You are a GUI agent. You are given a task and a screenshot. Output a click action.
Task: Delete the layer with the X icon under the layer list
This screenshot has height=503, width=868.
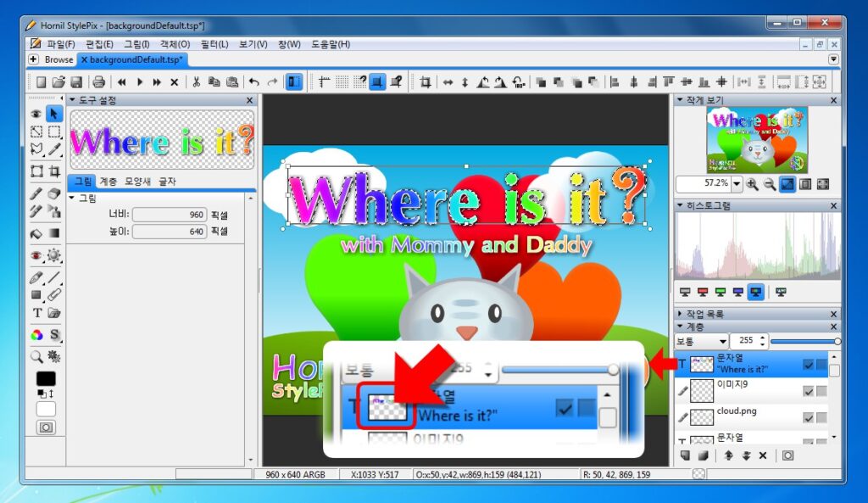763,455
